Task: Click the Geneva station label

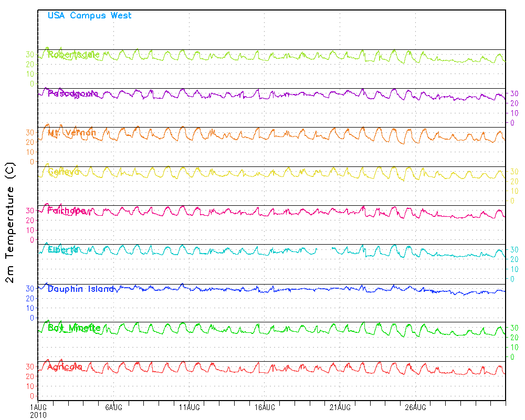Action: 64,172
